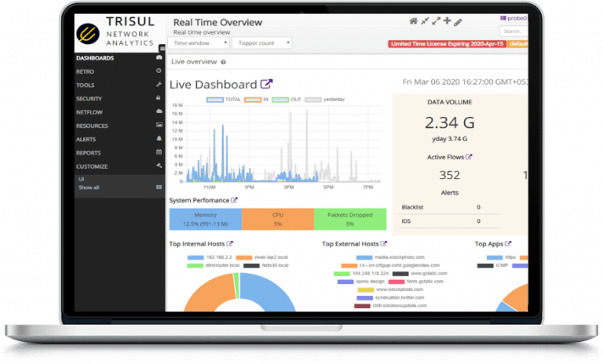Open the Netflow menu in sidebar

click(90, 112)
